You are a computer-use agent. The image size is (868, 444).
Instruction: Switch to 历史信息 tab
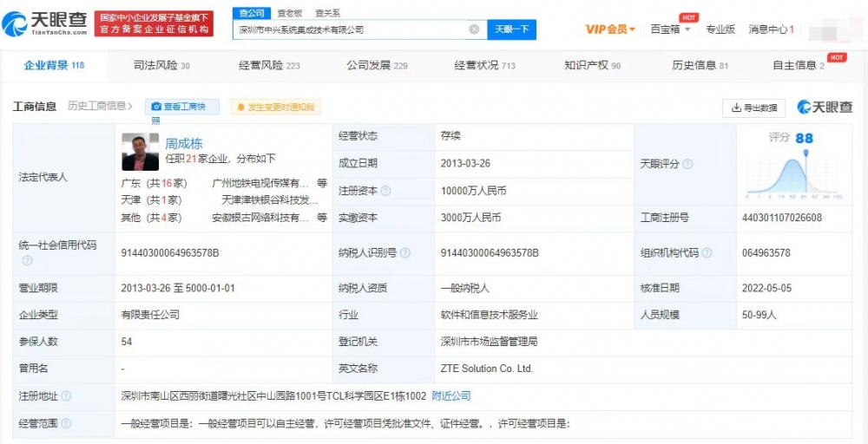click(x=700, y=65)
